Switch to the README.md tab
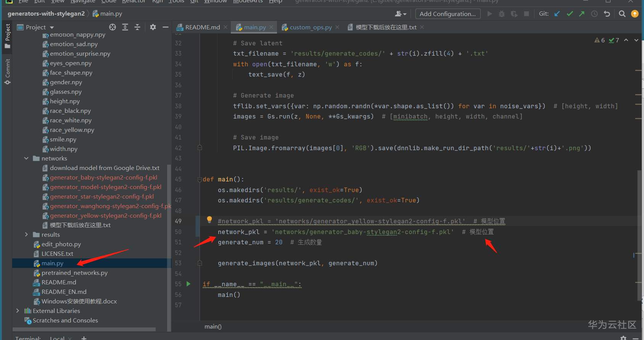The image size is (644, 340). [x=202, y=27]
